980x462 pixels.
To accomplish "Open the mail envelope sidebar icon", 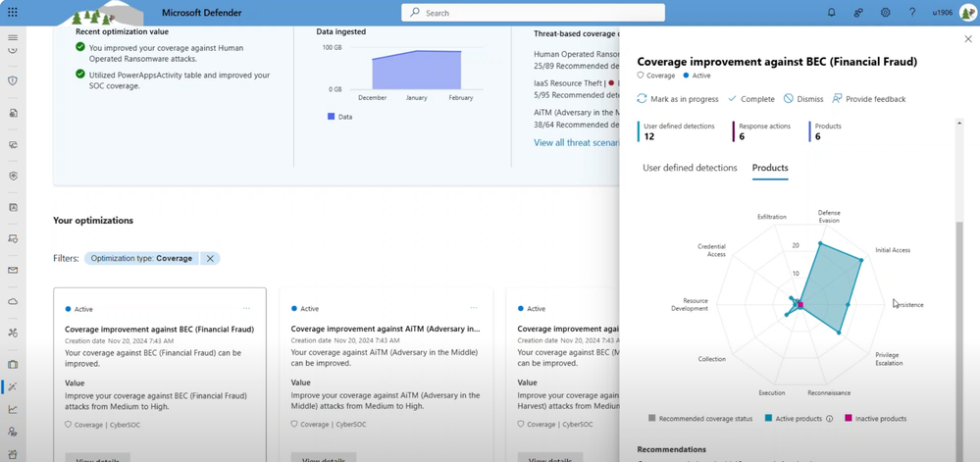I will click(13, 270).
